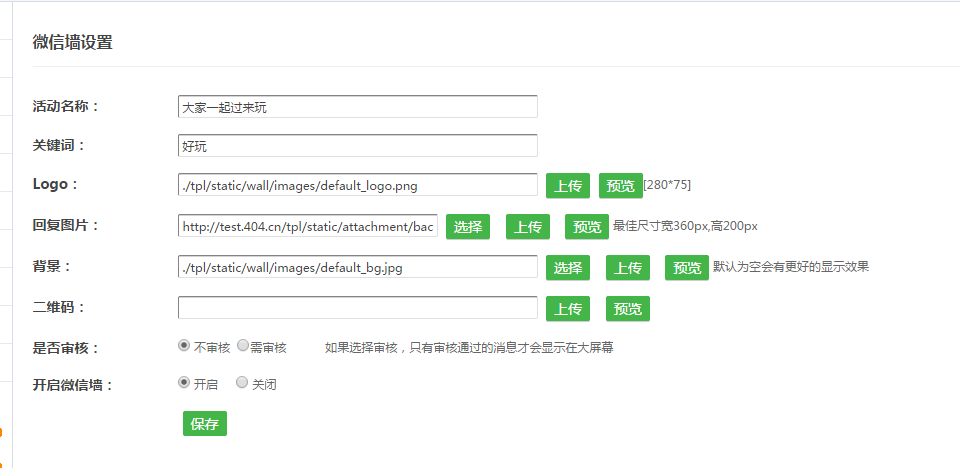Image resolution: width=960 pixels, height=468 pixels.
Task: Focus the 关键词 input box
Action: point(357,146)
